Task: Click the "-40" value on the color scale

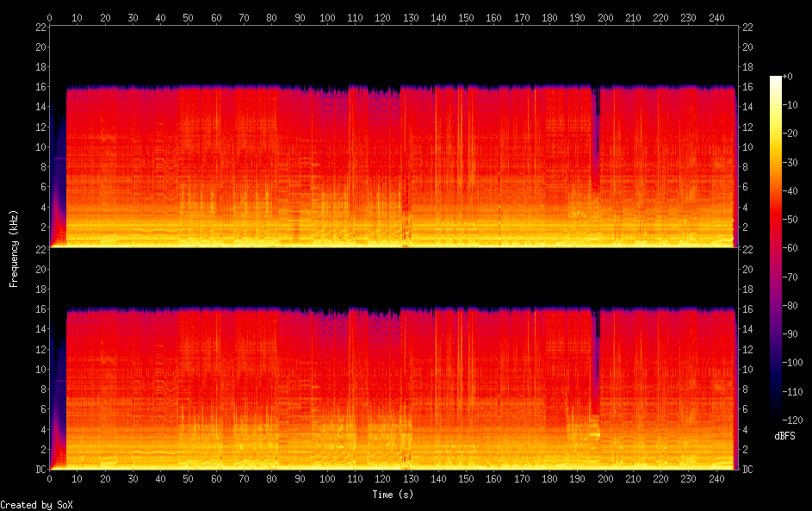Action: pos(790,190)
